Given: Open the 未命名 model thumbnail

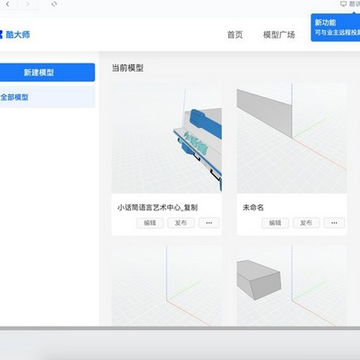Looking at the screenshot, I should tap(292, 138).
